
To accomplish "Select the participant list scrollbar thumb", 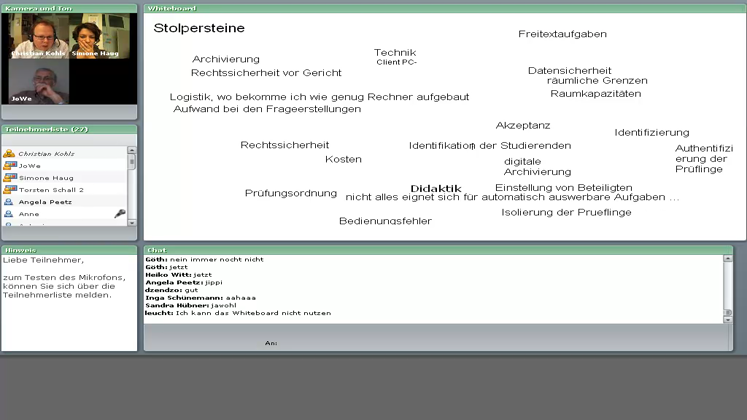I will (132, 161).
